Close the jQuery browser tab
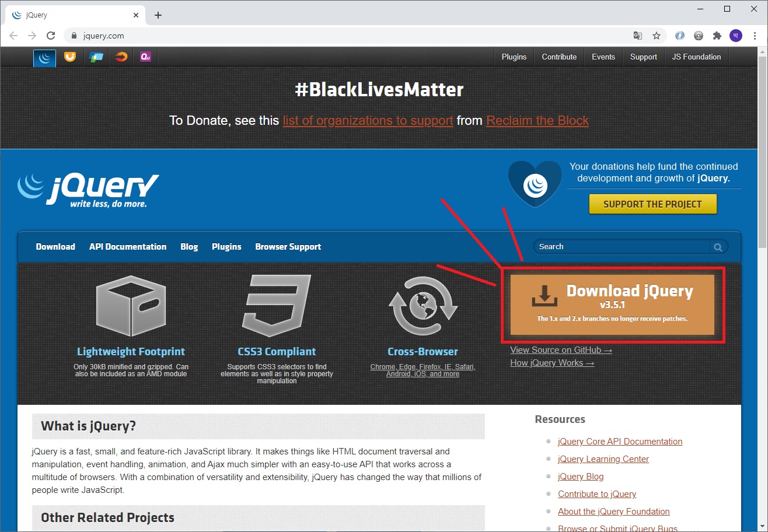The width and height of the screenshot is (768, 532). click(x=136, y=15)
